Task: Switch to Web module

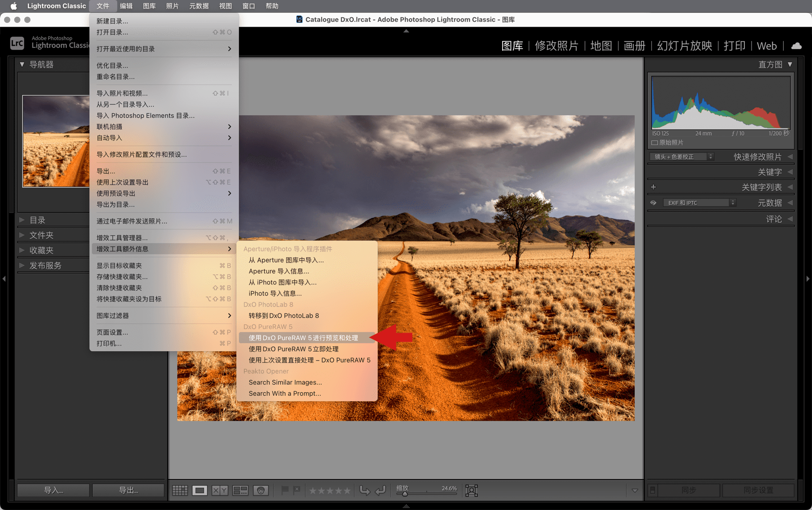Action: (766, 46)
